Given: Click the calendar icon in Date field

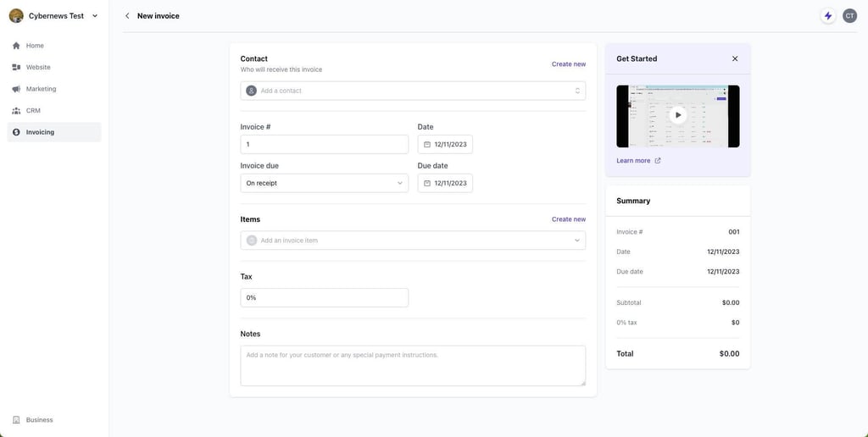Looking at the screenshot, I should [427, 144].
